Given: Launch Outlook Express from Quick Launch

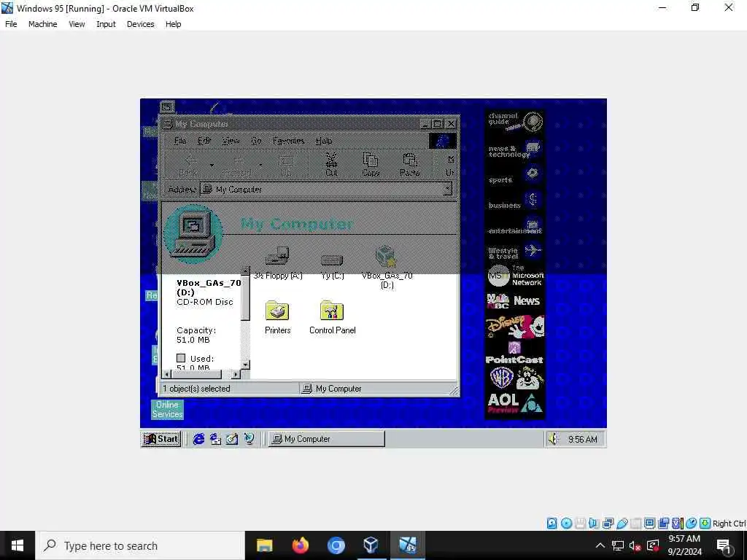Looking at the screenshot, I should (x=215, y=438).
